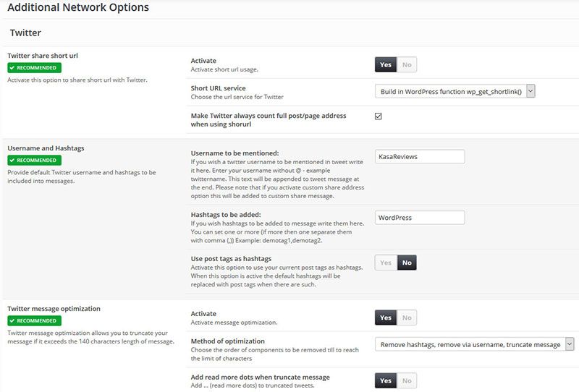Image resolution: width=579 pixels, height=392 pixels.
Task: Click Recommended badge under Username and Hashtags
Action: [x=34, y=160]
